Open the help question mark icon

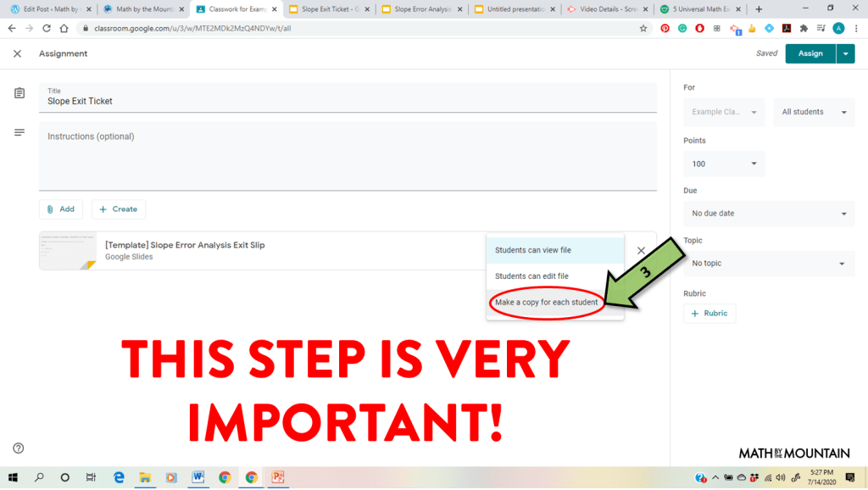19,448
